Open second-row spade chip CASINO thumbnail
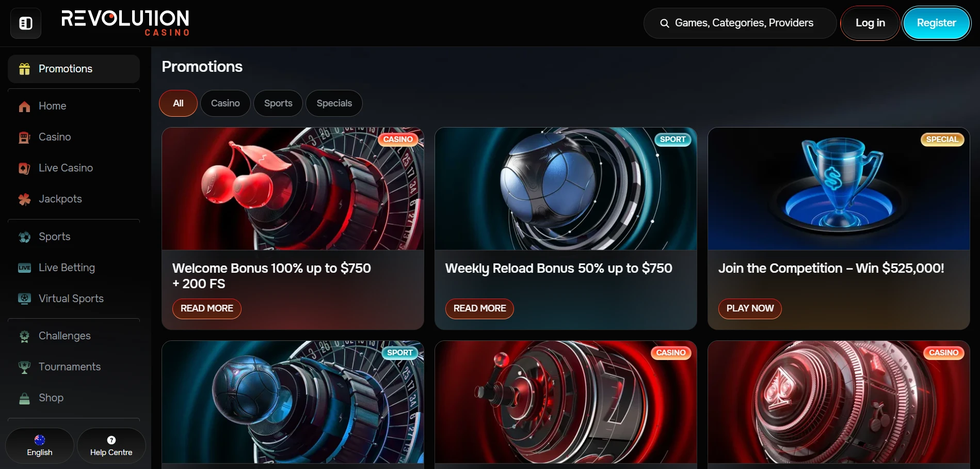Viewport: 980px width, 469px height. point(839,402)
